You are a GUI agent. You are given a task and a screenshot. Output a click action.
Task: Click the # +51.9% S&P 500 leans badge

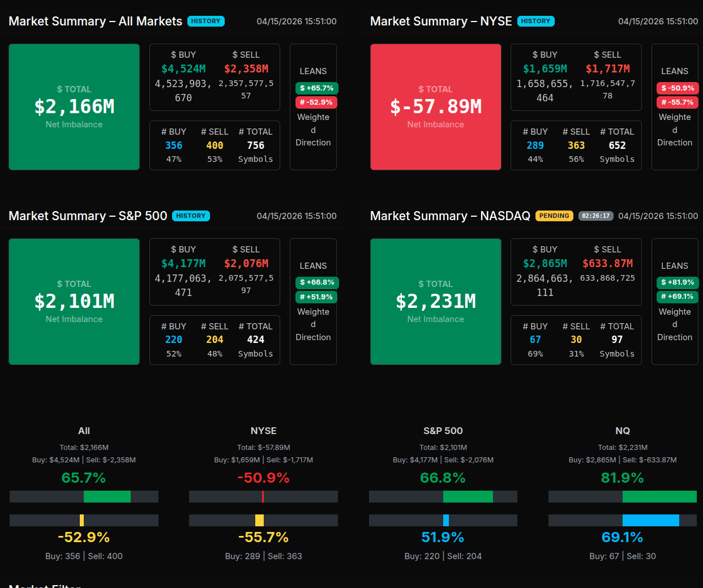click(316, 297)
